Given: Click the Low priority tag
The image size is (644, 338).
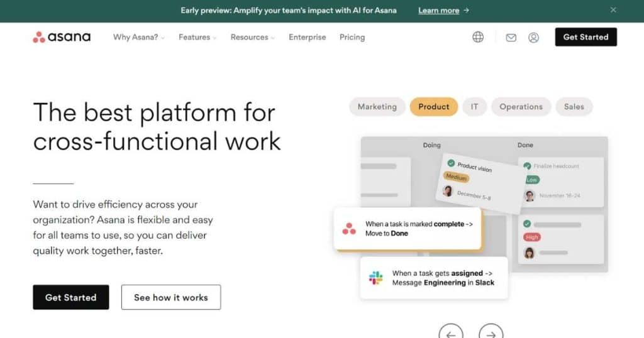Looking at the screenshot, I should pos(531,180).
